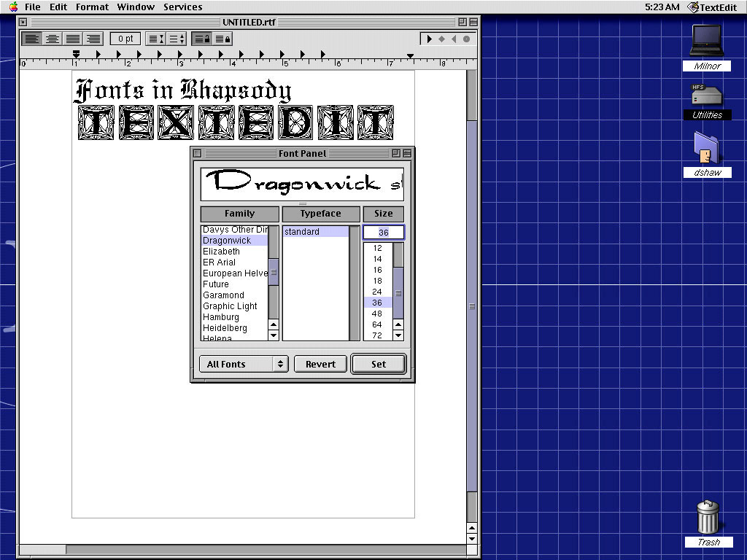Select the Graphic Light font family
The height and width of the screenshot is (560, 747).
click(234, 306)
